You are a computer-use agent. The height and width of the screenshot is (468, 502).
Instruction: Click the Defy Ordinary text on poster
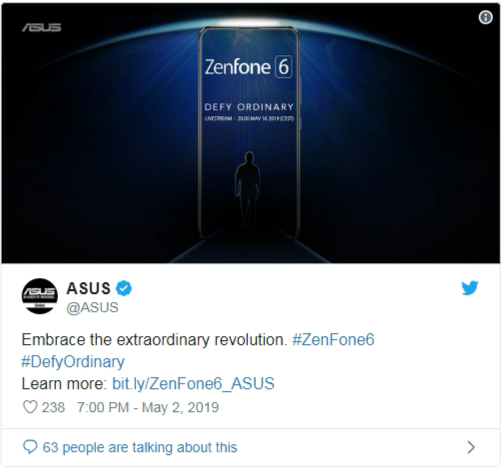pyautogui.click(x=249, y=107)
